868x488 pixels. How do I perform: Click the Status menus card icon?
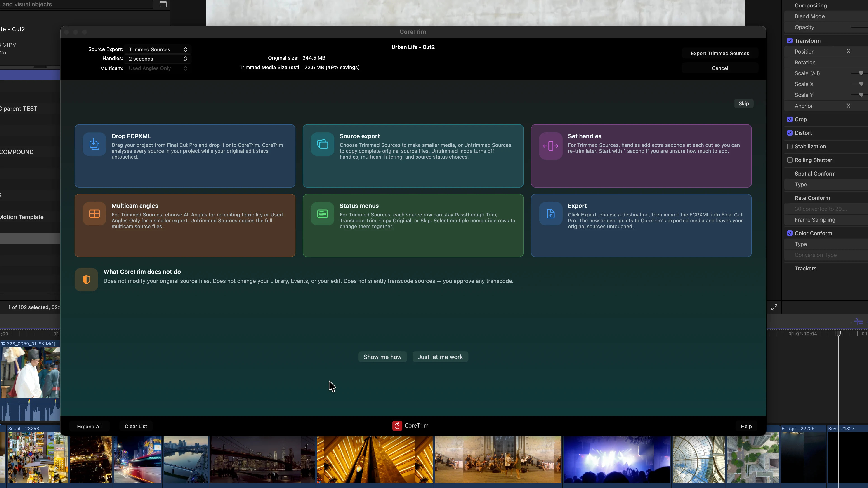point(323,213)
